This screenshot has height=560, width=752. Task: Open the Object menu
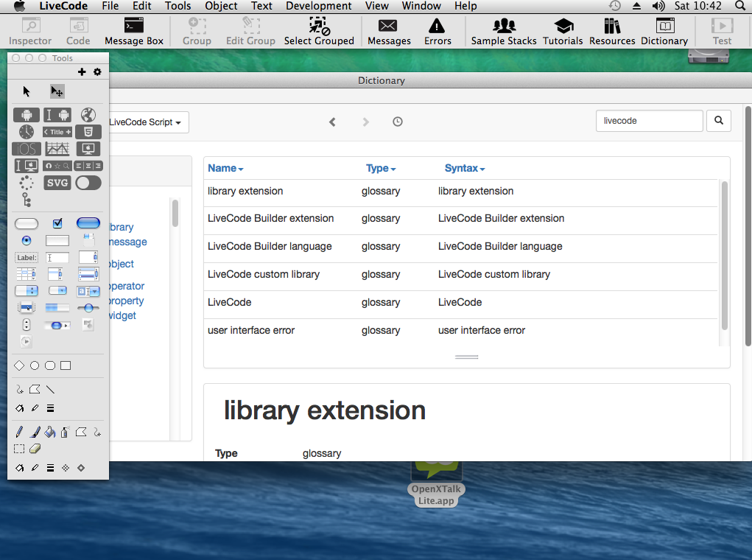[x=221, y=6]
